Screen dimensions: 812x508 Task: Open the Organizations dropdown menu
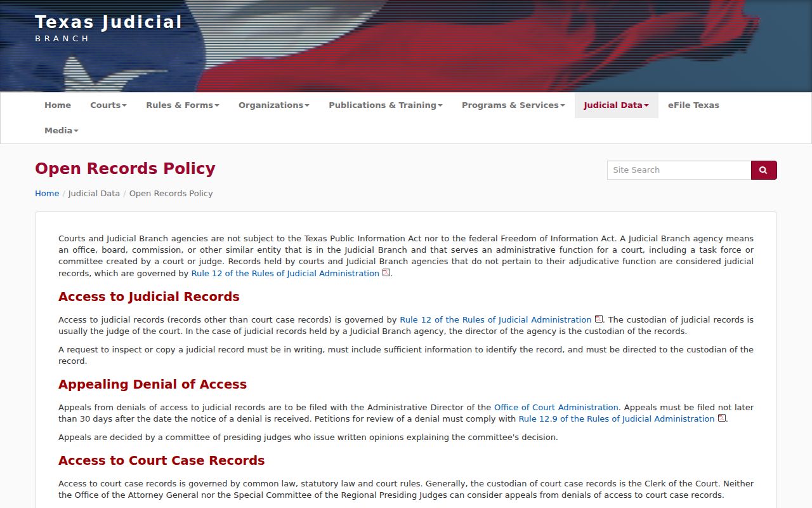pos(274,105)
